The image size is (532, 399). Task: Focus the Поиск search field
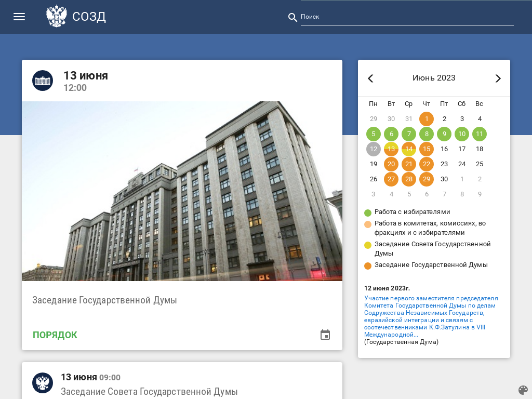[x=407, y=17]
